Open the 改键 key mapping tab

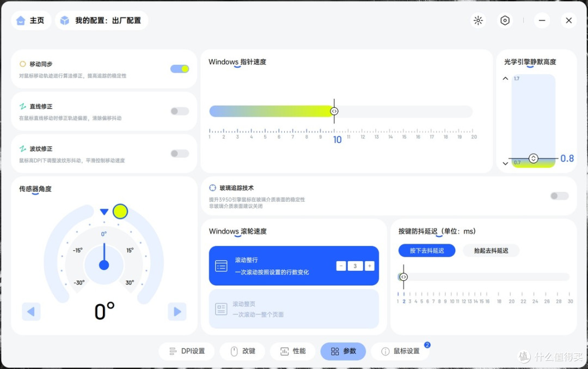(x=242, y=352)
